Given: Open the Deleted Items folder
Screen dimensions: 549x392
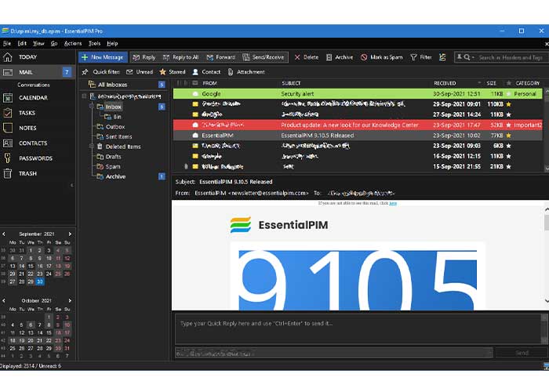Looking at the screenshot, I should (x=123, y=147).
